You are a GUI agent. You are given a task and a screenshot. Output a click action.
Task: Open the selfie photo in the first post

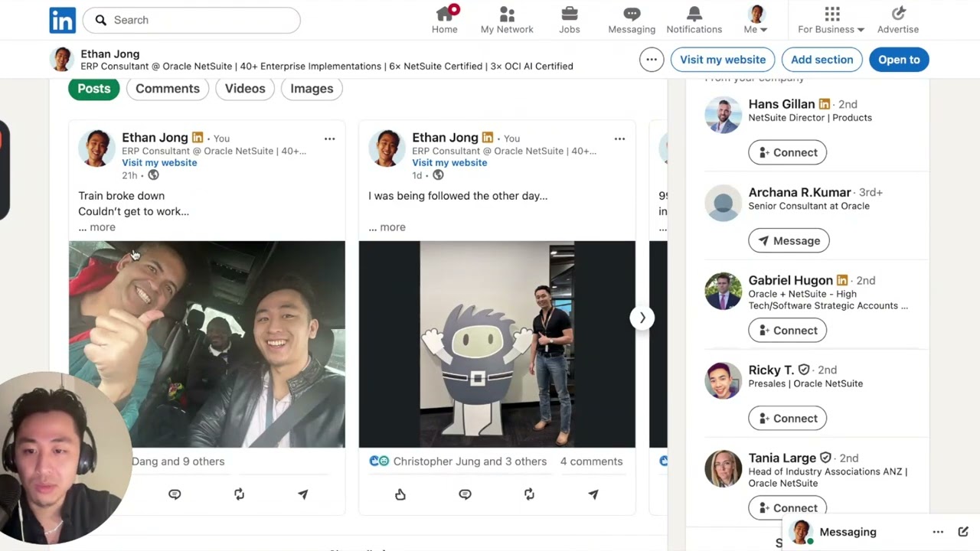pos(207,344)
